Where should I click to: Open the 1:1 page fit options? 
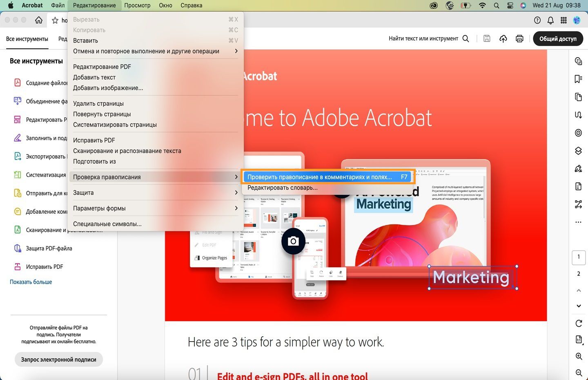coord(579,340)
